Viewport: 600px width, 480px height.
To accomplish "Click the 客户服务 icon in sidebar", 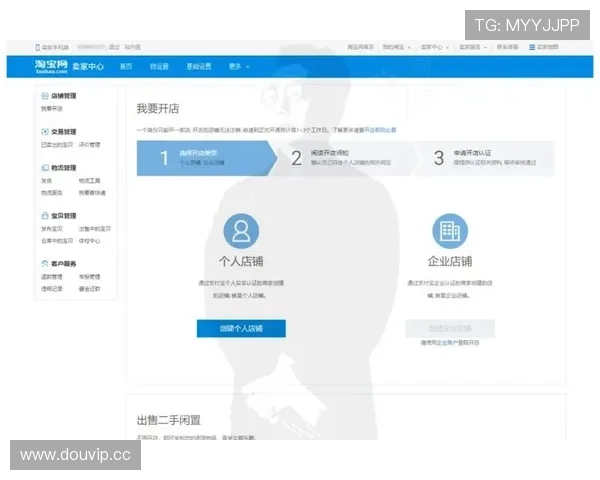I will pos(45,263).
